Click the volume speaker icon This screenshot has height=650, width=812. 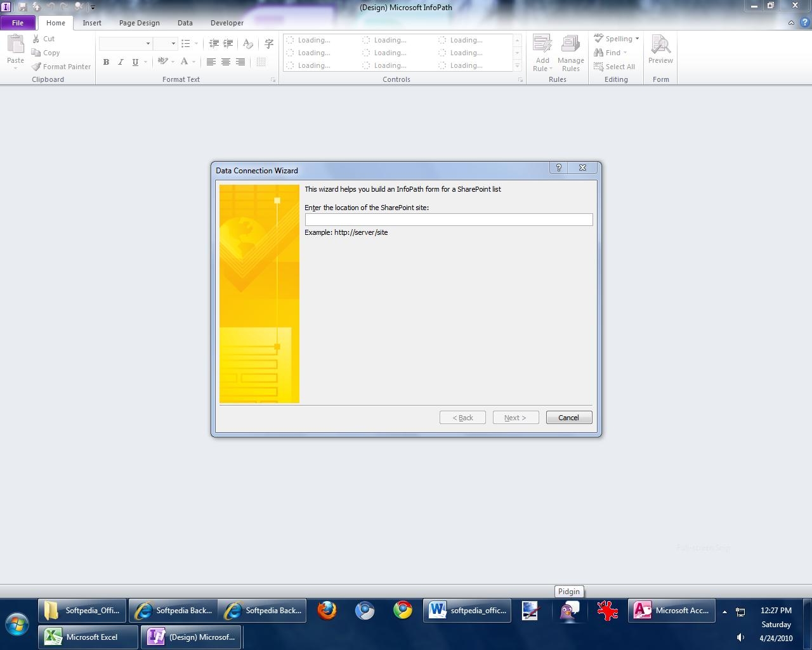(x=740, y=638)
